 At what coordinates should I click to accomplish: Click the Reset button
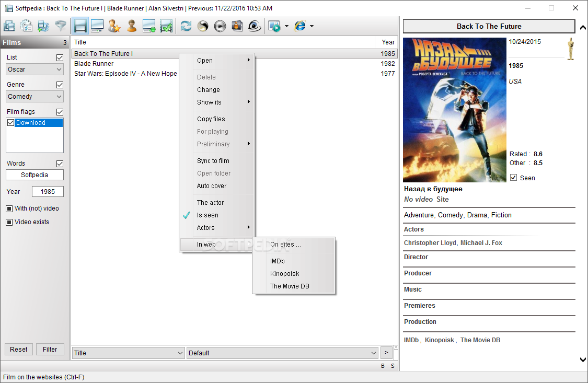[19, 349]
